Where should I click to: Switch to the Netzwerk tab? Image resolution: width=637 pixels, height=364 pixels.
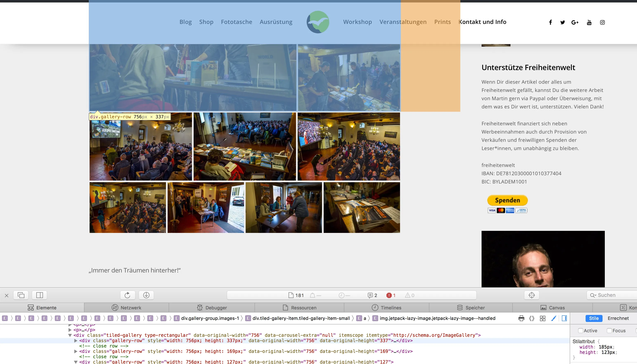coord(126,308)
